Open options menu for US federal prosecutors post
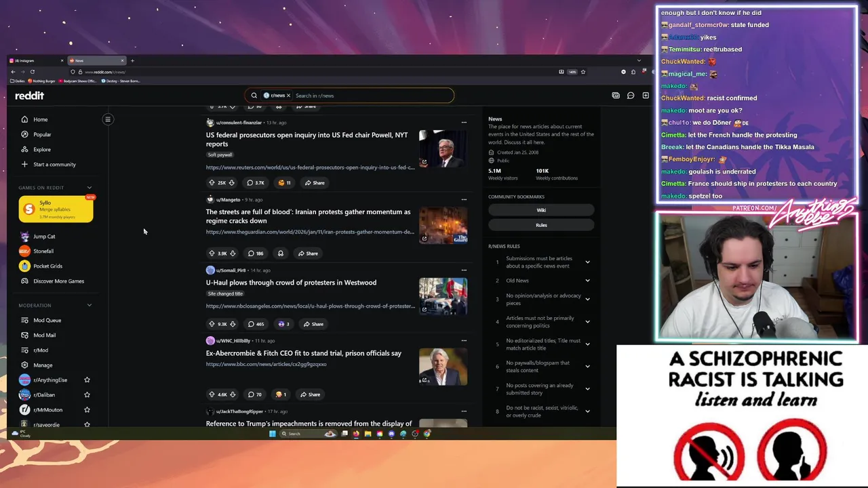This screenshot has height=488, width=868. (x=464, y=123)
